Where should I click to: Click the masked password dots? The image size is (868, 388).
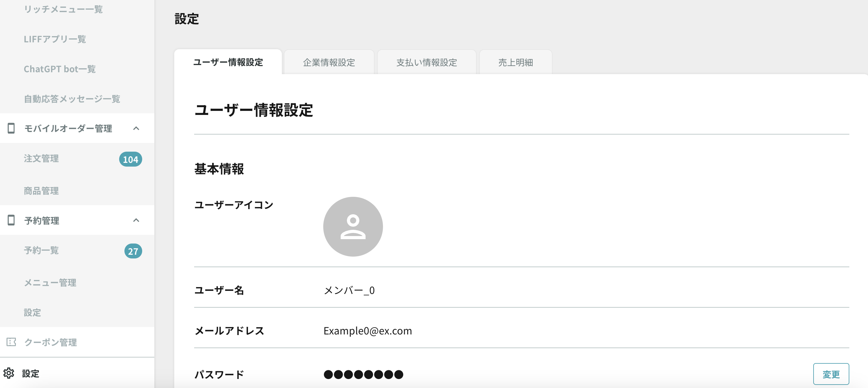point(363,374)
